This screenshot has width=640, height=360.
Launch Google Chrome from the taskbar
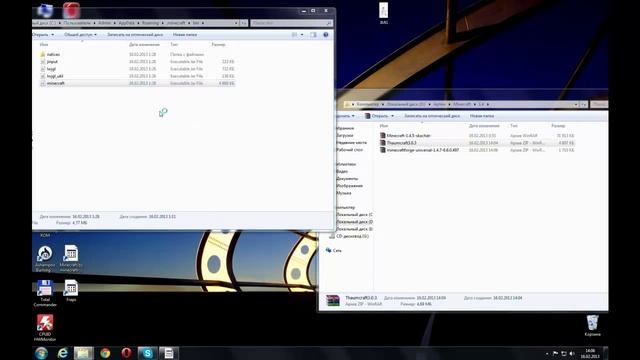click(105, 353)
